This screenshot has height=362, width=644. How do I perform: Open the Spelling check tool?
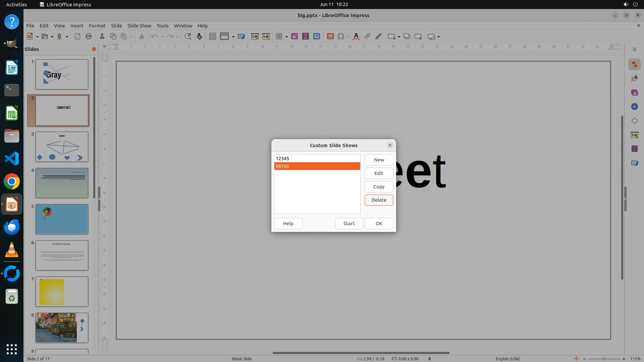[x=200, y=37]
